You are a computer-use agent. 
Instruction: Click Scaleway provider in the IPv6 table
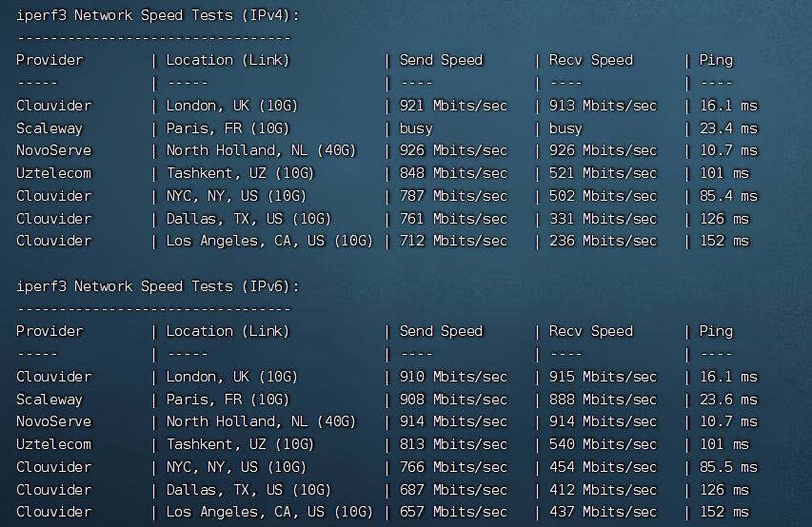50,400
